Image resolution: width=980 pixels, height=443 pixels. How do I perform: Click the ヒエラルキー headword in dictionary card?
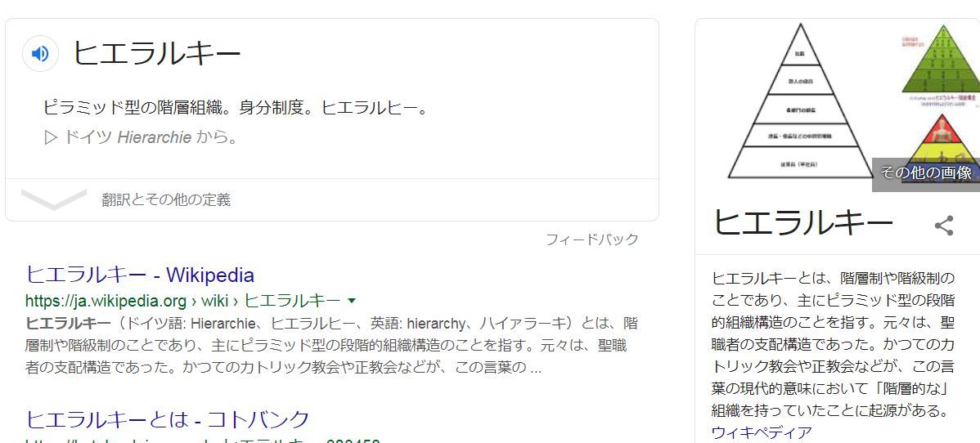(x=157, y=53)
